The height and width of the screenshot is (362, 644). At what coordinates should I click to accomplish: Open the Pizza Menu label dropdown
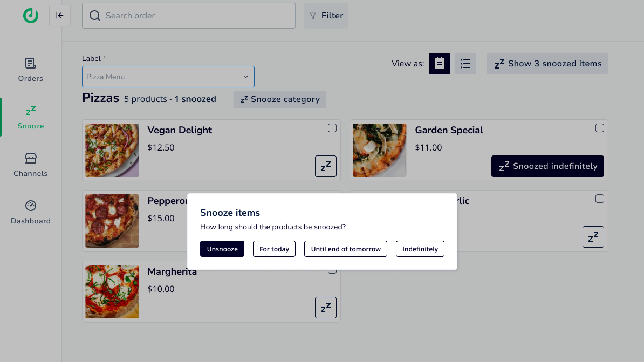[168, 76]
